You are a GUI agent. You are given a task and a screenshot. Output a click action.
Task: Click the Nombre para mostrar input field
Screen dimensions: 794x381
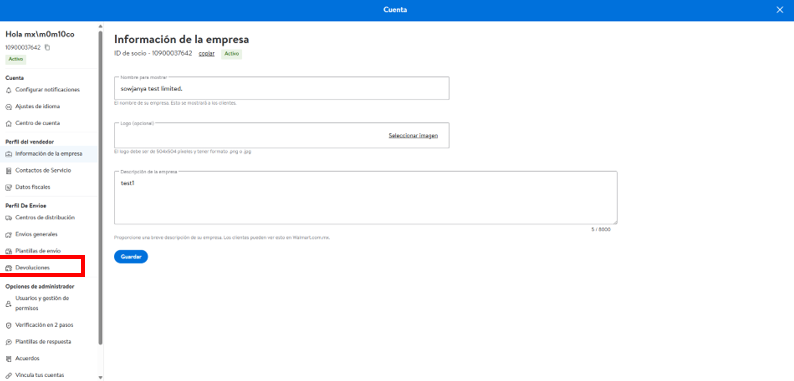point(282,88)
